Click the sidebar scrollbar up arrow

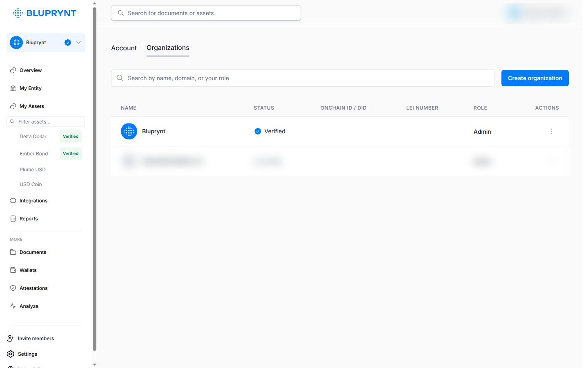click(95, 3)
